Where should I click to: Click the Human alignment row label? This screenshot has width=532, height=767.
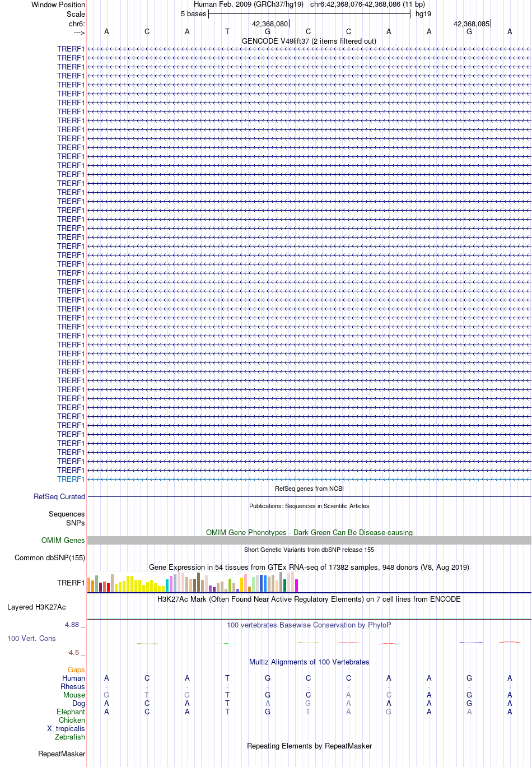(x=74, y=678)
